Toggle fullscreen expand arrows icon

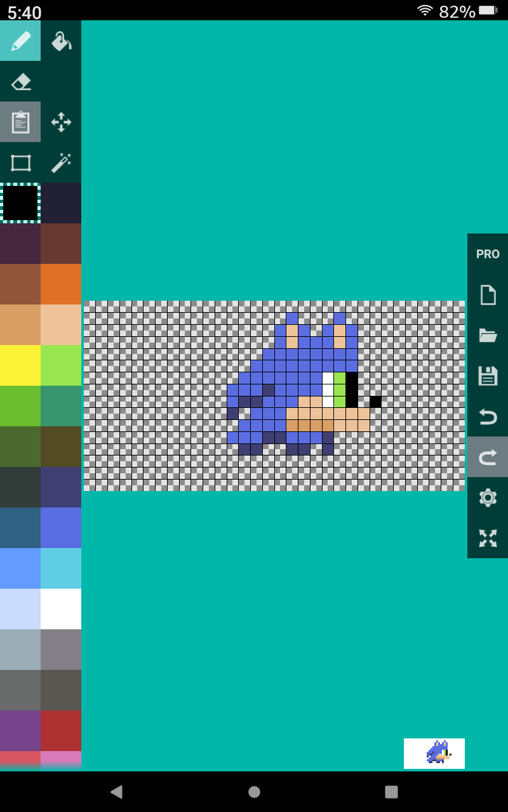point(488,538)
